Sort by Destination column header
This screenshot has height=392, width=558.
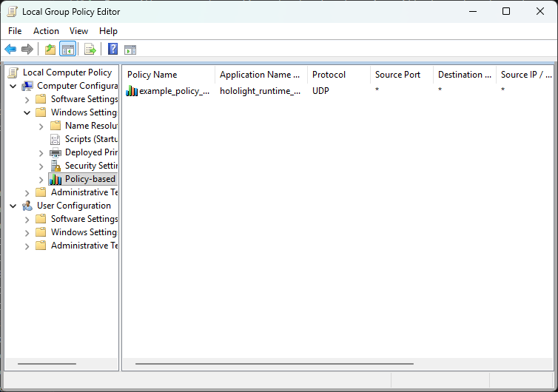tap(465, 75)
